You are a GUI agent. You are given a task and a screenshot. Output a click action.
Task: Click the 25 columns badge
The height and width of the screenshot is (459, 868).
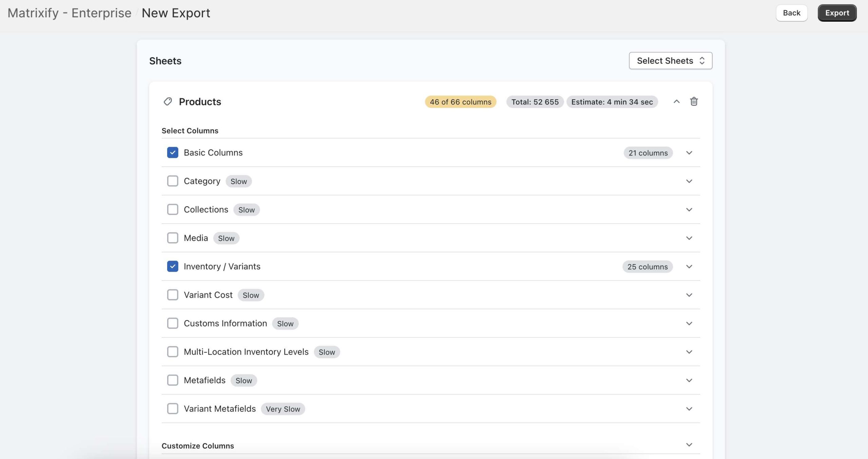click(647, 267)
